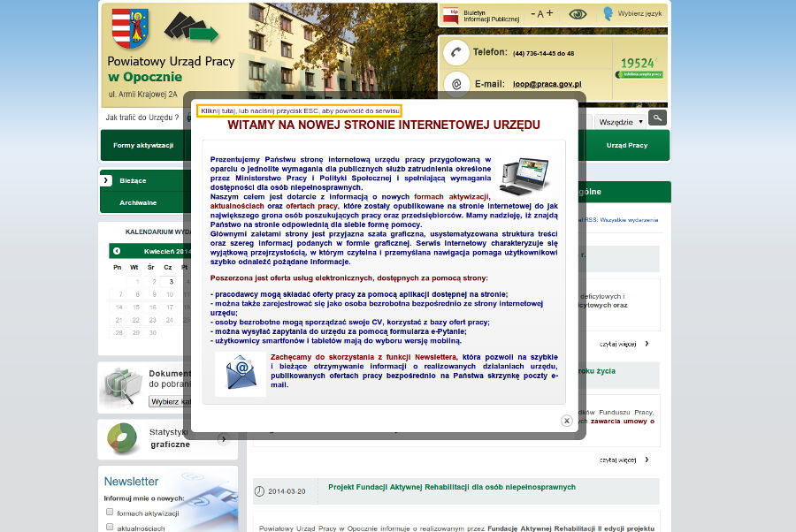Click the search magnifier icon

pos(658,118)
